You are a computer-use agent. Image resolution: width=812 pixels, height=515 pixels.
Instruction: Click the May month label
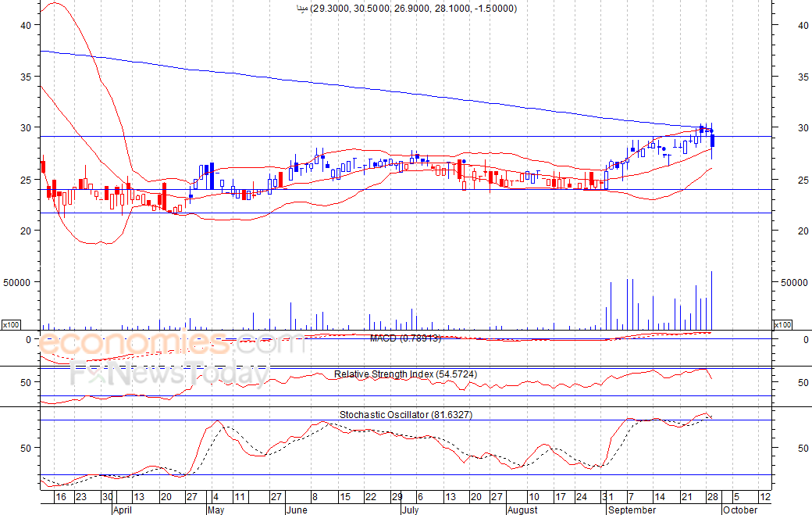click(x=215, y=510)
